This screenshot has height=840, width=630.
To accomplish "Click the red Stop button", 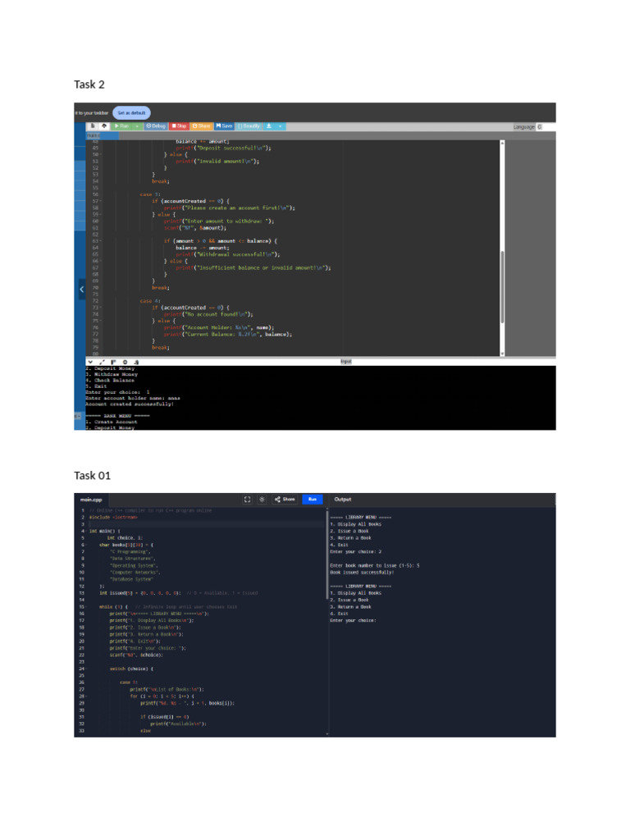I will (x=179, y=126).
